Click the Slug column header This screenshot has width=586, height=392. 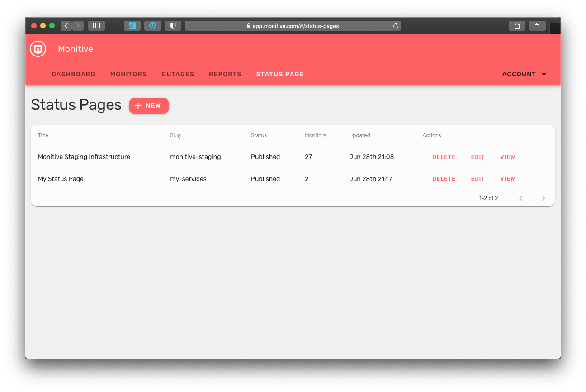click(175, 135)
